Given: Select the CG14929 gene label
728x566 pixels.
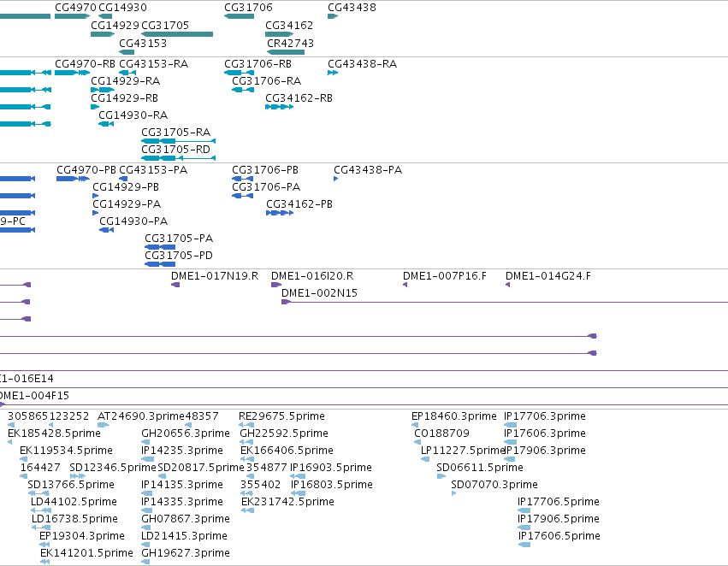Looking at the screenshot, I should [x=115, y=25].
